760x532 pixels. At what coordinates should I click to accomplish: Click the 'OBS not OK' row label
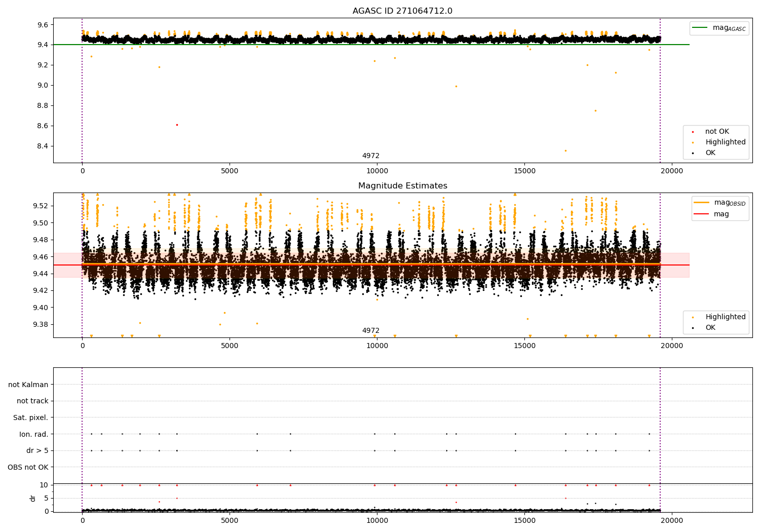coord(28,467)
